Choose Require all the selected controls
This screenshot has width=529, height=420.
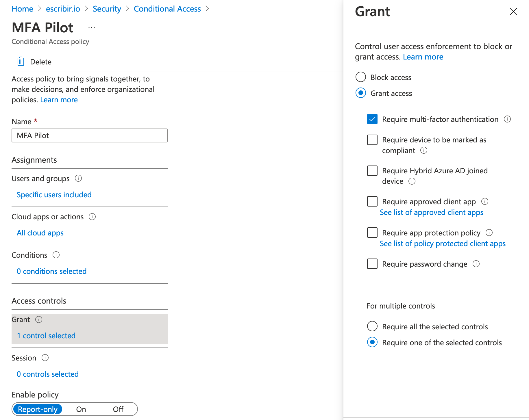pyautogui.click(x=372, y=326)
